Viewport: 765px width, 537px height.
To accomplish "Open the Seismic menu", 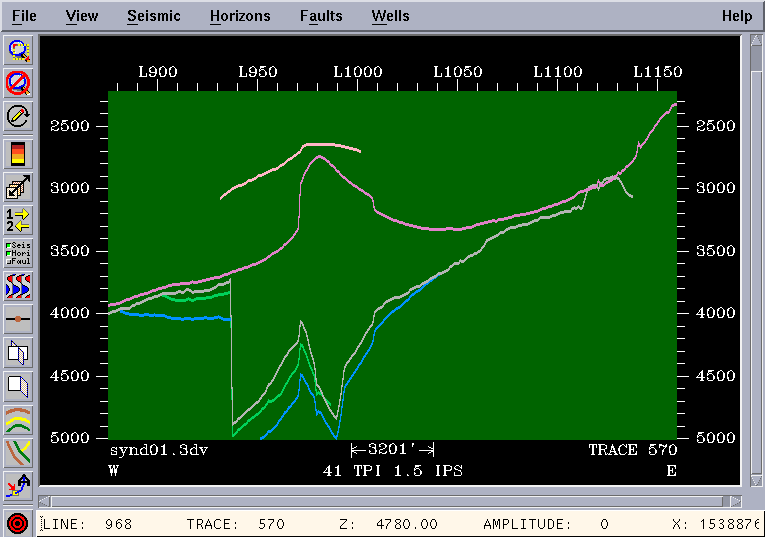I will (x=154, y=16).
